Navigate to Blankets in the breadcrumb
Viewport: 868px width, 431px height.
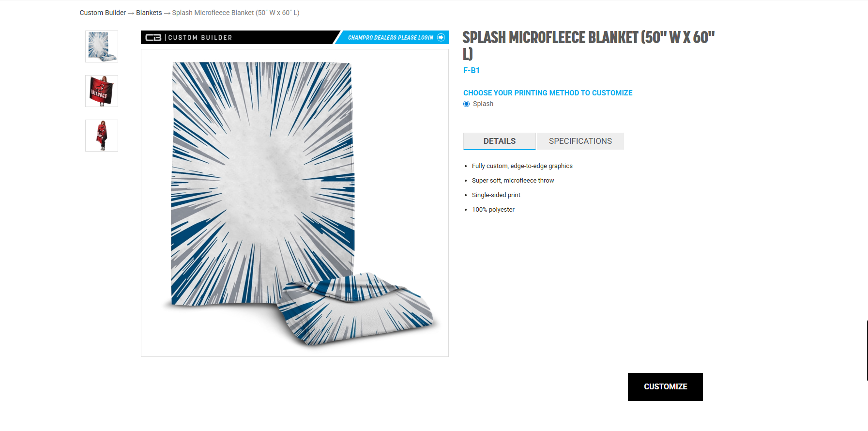pyautogui.click(x=149, y=13)
